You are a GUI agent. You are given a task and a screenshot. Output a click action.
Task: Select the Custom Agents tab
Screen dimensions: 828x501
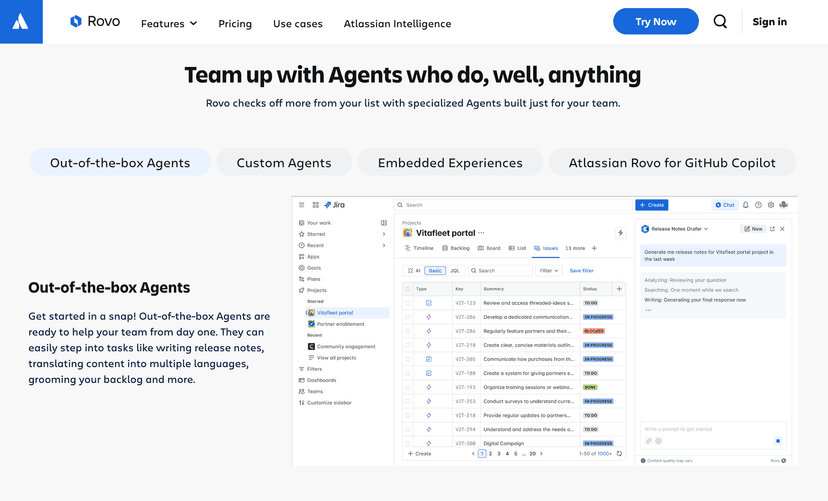[x=284, y=163]
